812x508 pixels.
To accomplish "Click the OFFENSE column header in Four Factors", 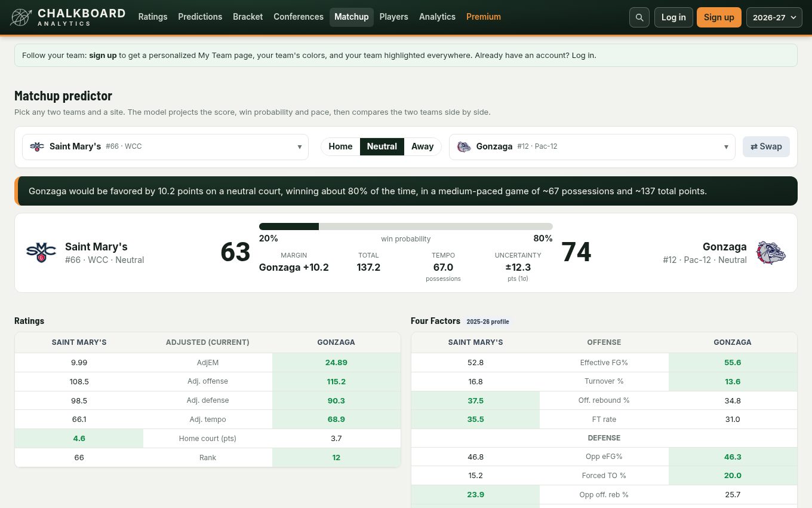I will 604,342.
